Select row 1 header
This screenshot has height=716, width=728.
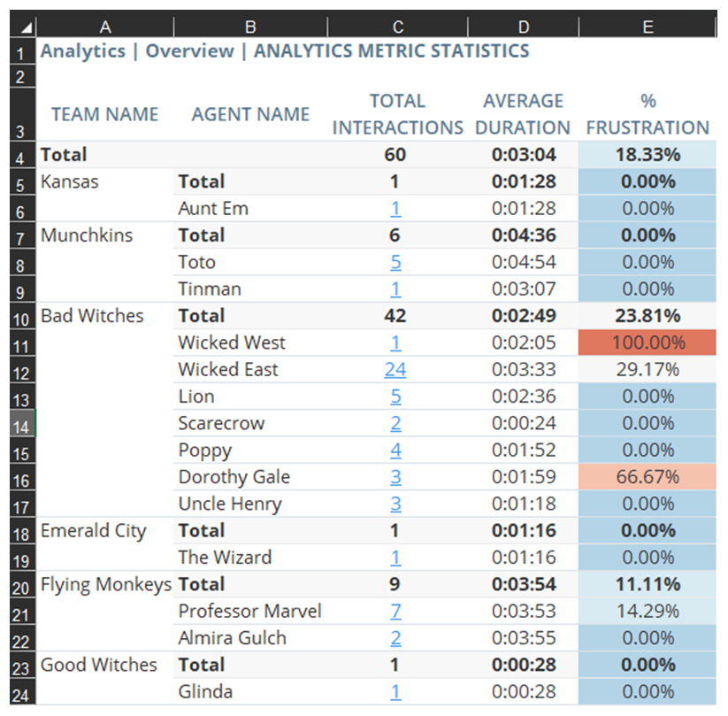coord(22,50)
